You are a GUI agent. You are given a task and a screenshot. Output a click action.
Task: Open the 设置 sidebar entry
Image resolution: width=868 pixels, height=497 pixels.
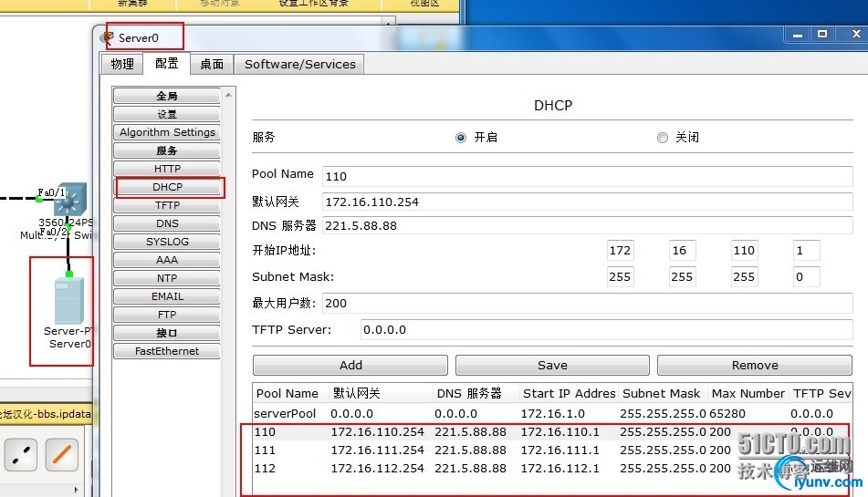tap(167, 114)
